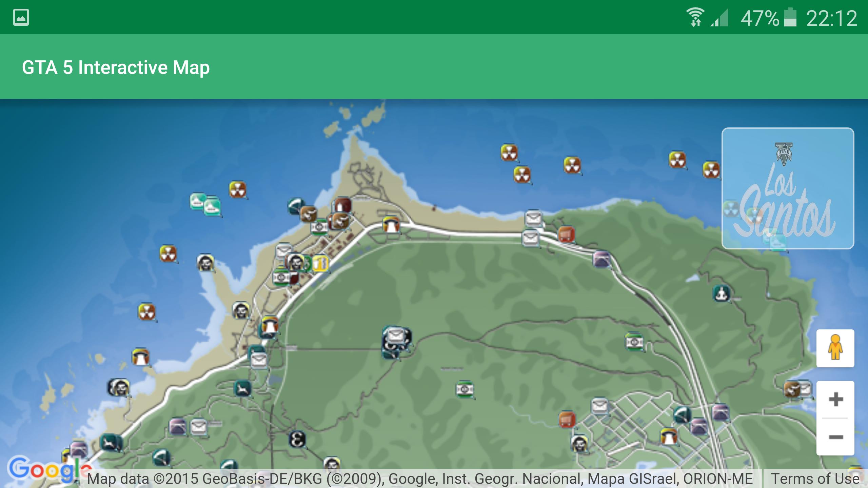This screenshot has height=488, width=868.
Task: Tap the yoga meditation marker
Action: click(x=722, y=293)
